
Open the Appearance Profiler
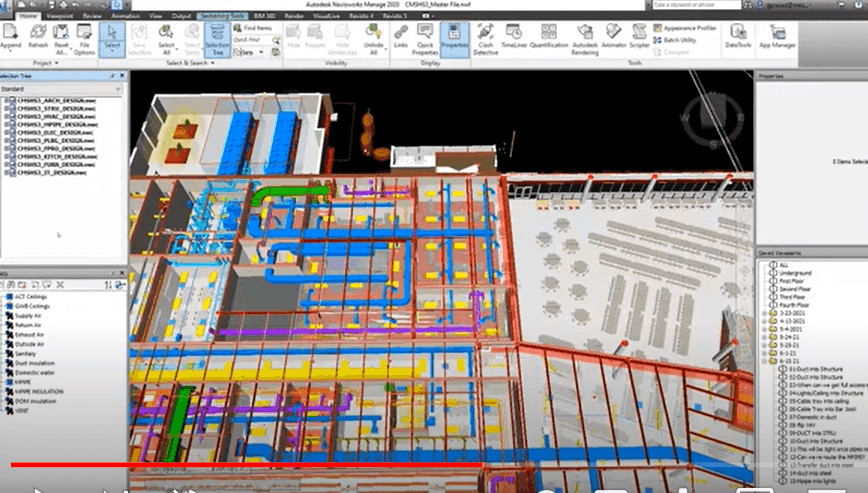[x=690, y=28]
